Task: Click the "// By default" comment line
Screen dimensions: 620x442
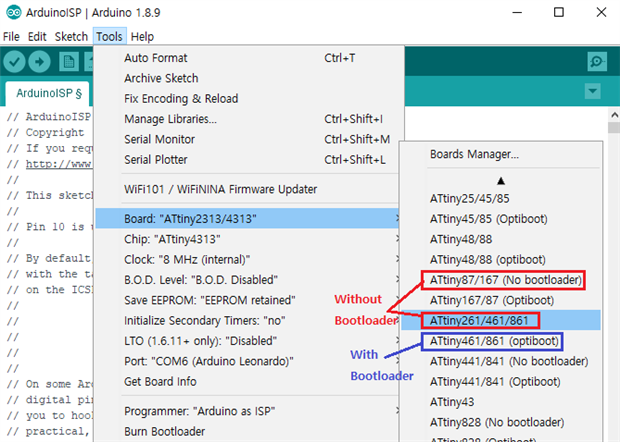Action: click(49, 258)
